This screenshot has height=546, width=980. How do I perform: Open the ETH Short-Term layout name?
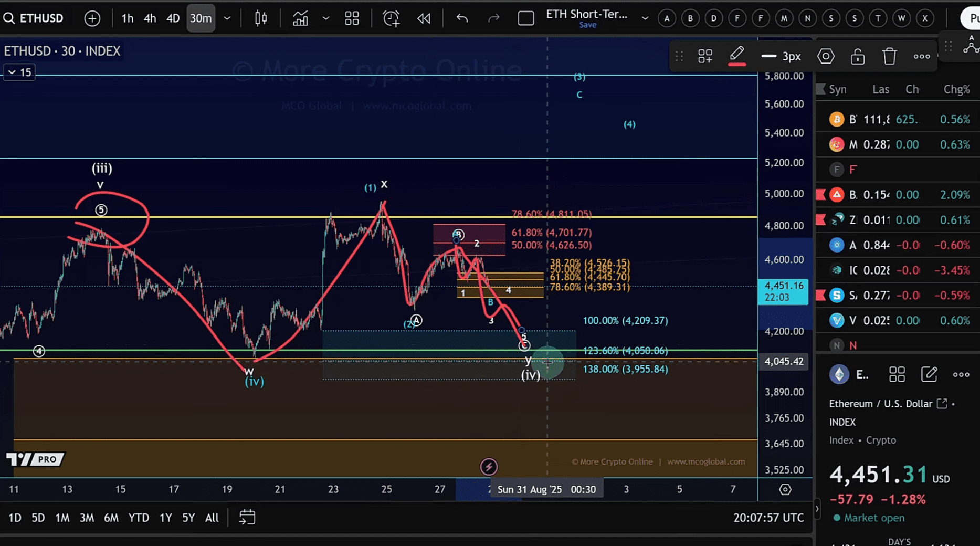point(586,14)
